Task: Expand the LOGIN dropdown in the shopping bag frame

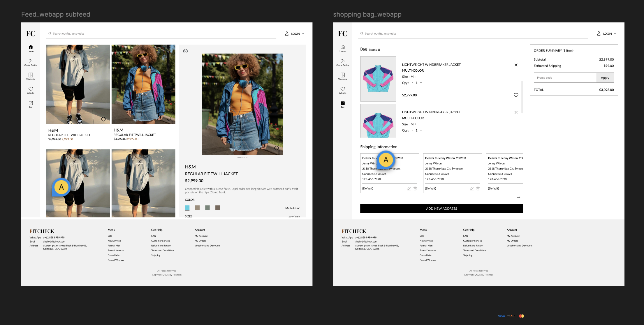Action: [606, 34]
